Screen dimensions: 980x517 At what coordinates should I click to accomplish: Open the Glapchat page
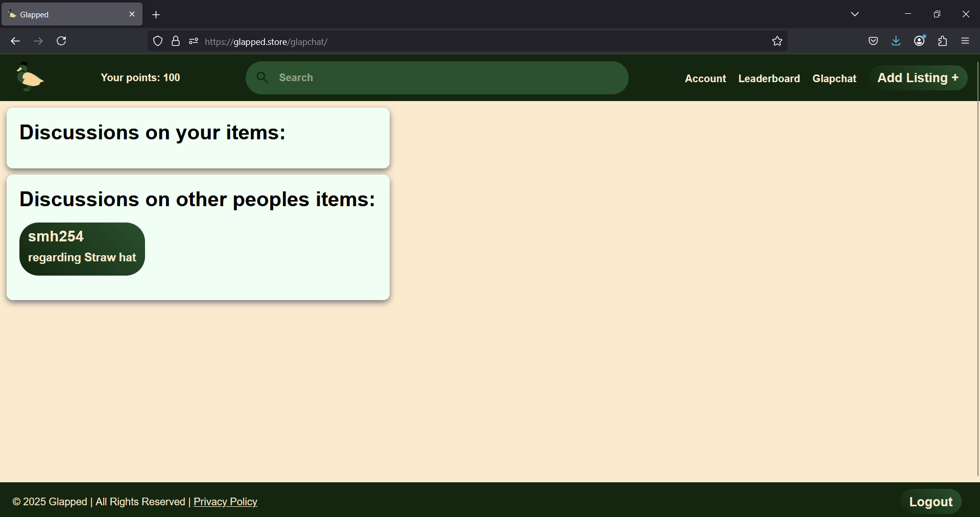[x=834, y=79]
